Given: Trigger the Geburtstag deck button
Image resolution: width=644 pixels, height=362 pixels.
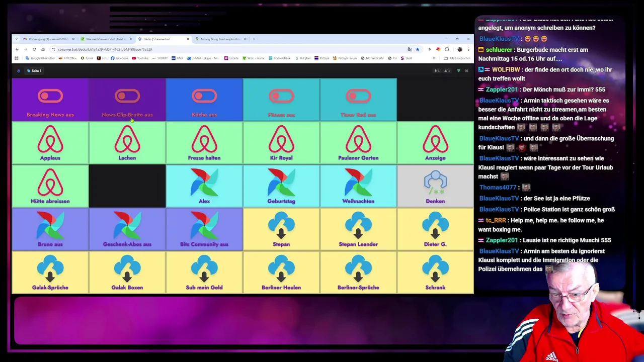Looking at the screenshot, I should [281, 186].
